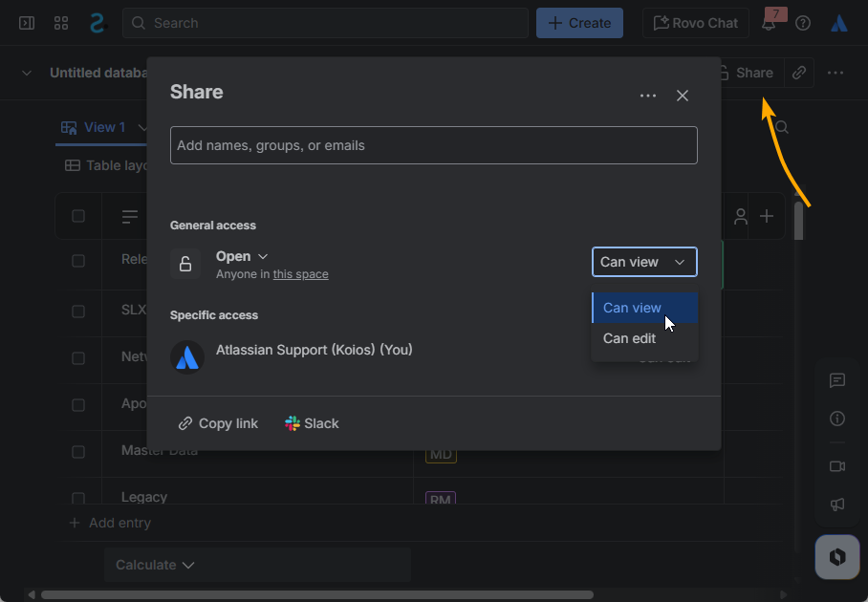Click the Atlassian Support (Koios) avatar

(x=187, y=357)
